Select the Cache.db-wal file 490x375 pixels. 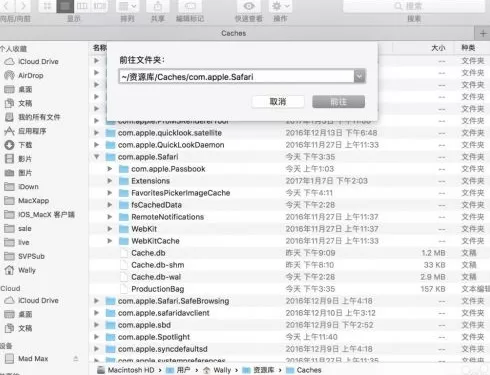pos(289,277)
